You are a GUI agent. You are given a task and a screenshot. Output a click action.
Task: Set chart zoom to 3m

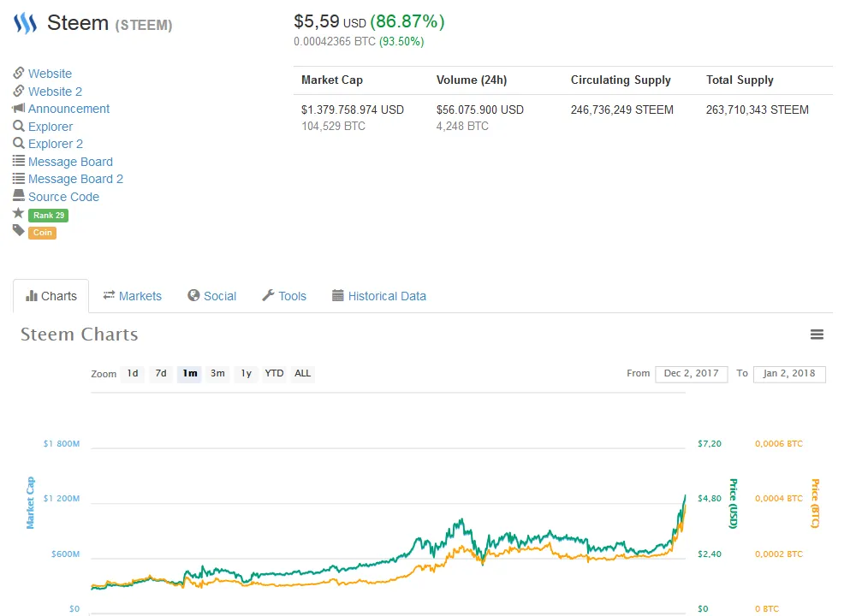pos(217,374)
